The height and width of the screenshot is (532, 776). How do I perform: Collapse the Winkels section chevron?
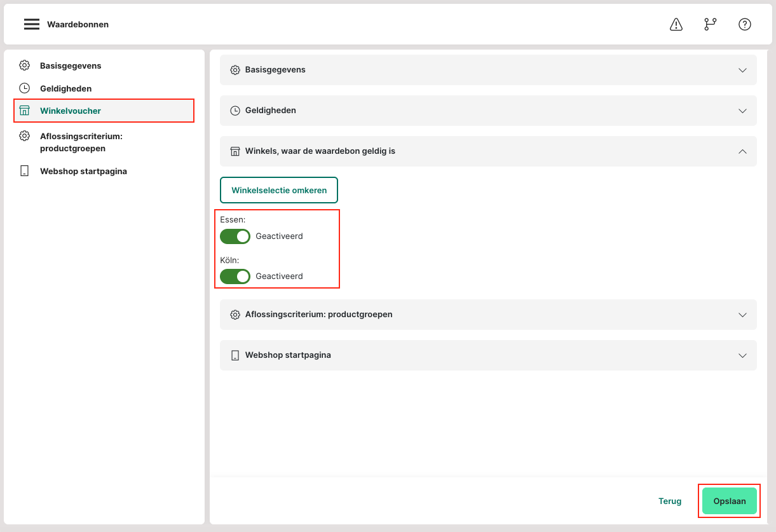742,151
